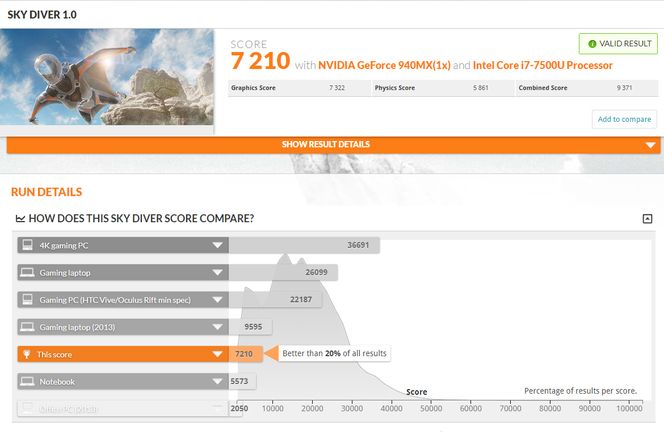
Task: Click the 2050 axis label on chart
Action: (x=239, y=408)
